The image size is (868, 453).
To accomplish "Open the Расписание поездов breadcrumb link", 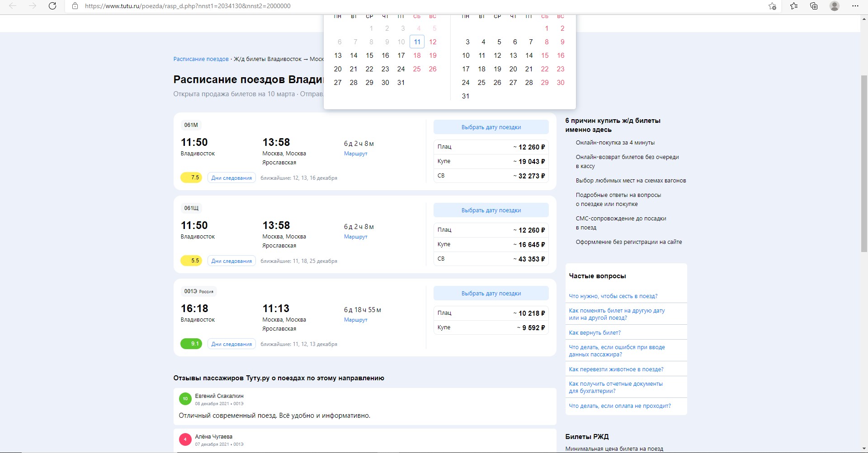I will click(201, 59).
